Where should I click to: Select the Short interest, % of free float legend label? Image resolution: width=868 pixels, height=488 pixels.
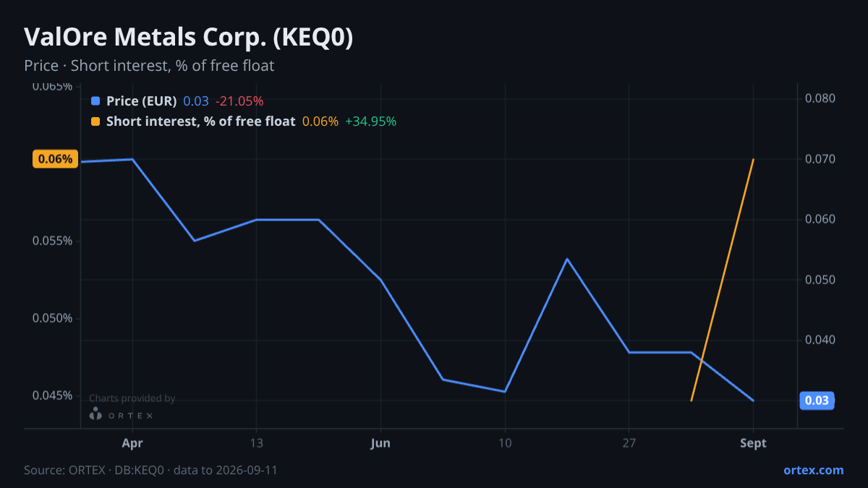pos(201,121)
